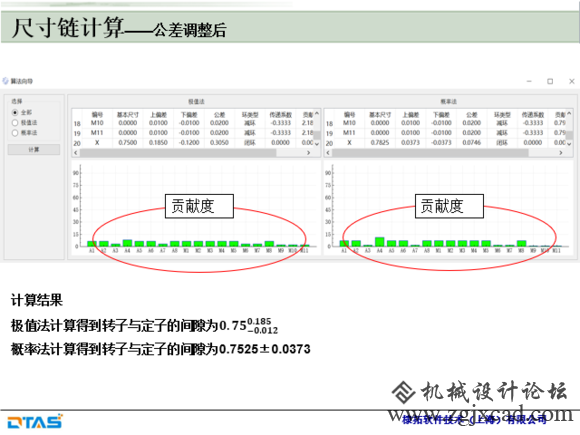Select the 极值法 radio option
Viewport: 580px width, 435px height.
[x=15, y=123]
